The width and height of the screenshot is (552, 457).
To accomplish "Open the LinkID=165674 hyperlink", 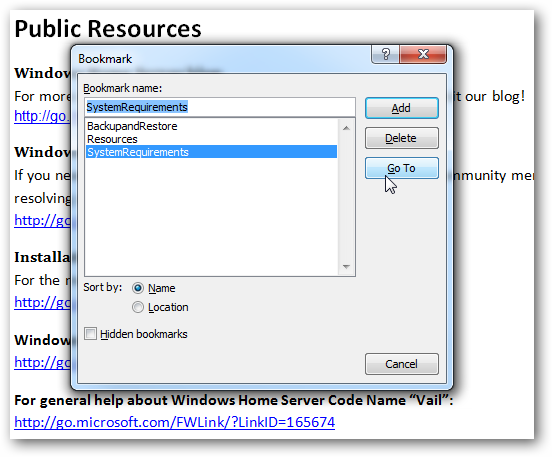I will [x=174, y=422].
